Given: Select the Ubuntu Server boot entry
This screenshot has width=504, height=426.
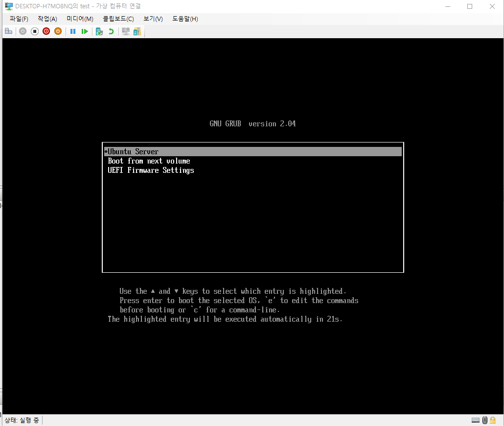Looking at the screenshot, I should (252, 151).
